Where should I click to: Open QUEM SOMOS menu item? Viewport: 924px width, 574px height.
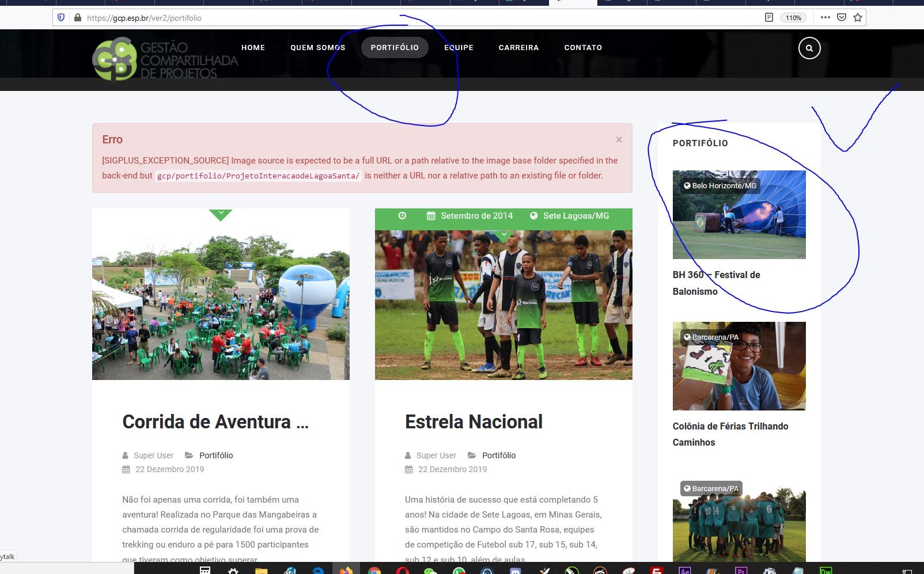pyautogui.click(x=318, y=48)
